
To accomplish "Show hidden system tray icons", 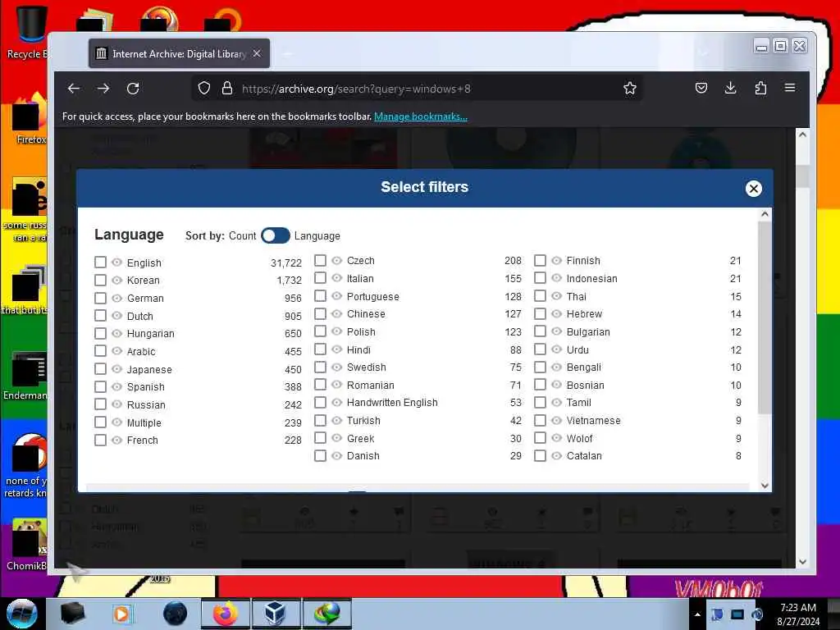I will pos(697,614).
